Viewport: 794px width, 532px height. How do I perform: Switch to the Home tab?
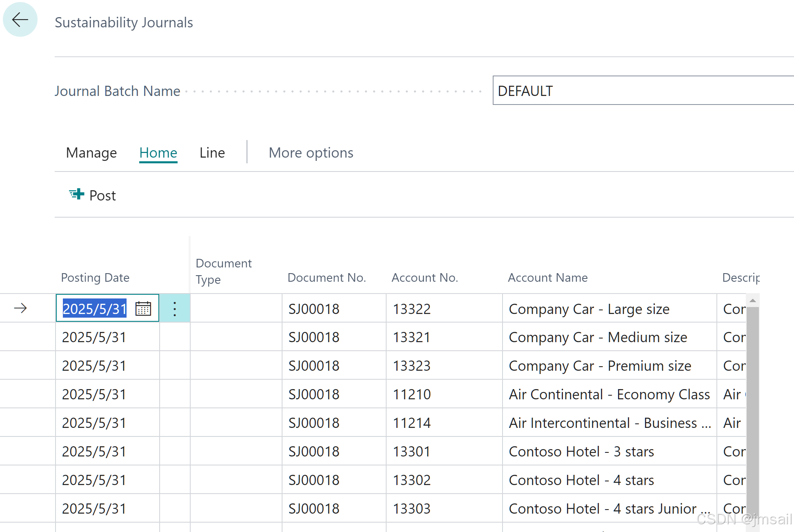pos(158,153)
